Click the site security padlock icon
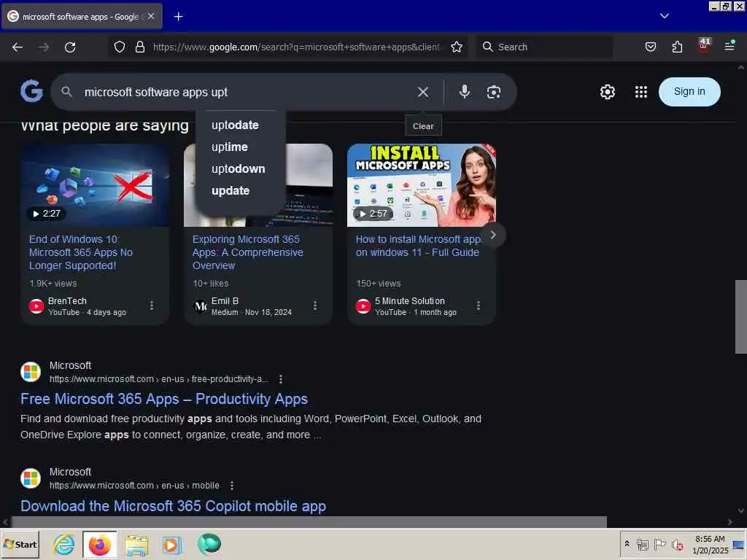 140,47
